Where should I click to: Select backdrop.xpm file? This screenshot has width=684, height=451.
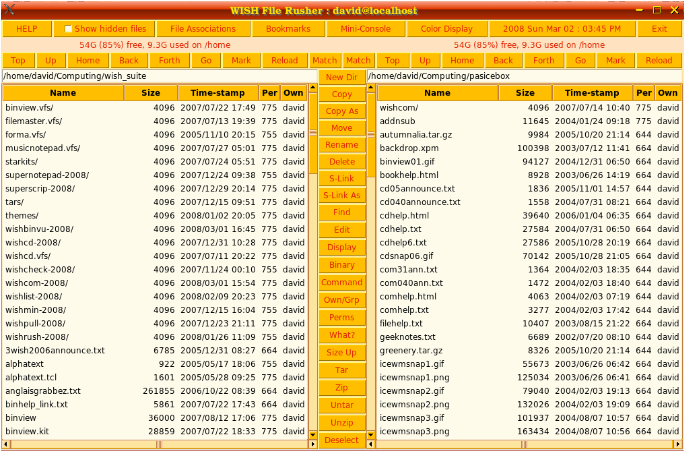[x=529, y=148]
